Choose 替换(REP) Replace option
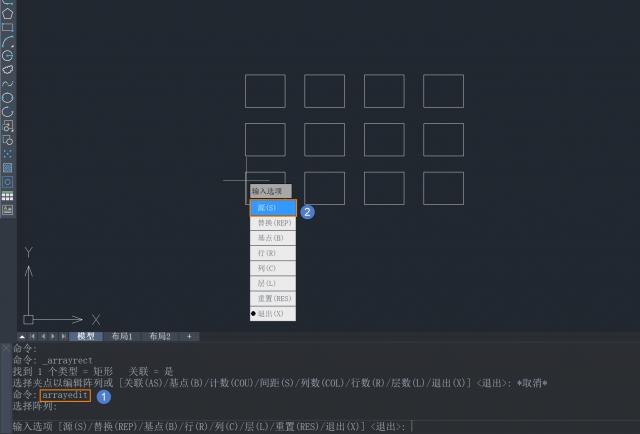Viewport: 640px width, 434px height. pyautogui.click(x=273, y=223)
